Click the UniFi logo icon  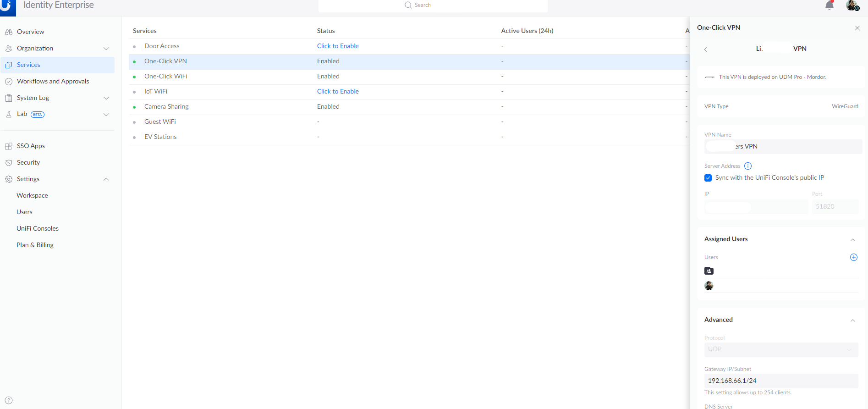(x=8, y=6)
